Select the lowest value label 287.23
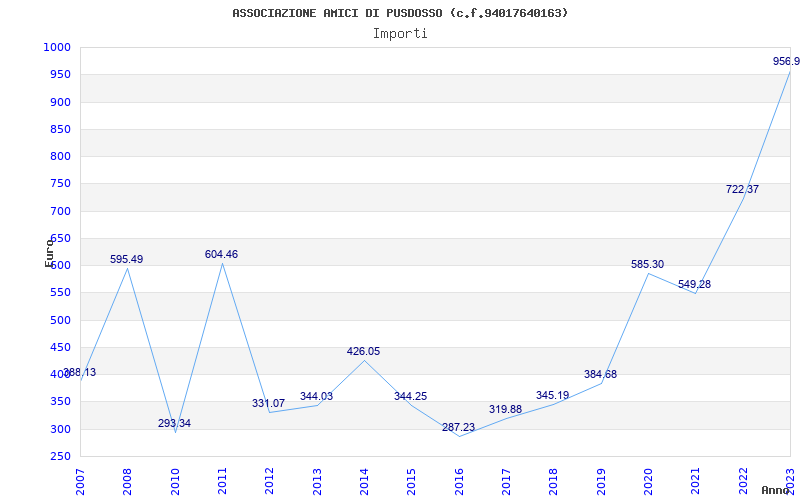Viewport: 800px width, 500px height. (458, 428)
